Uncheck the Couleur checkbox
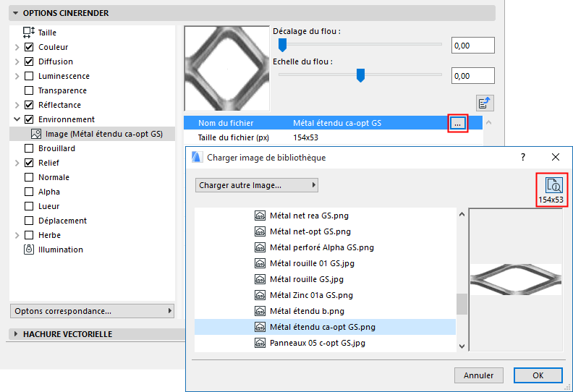Image resolution: width=573 pixels, height=392 pixels. pos(29,47)
